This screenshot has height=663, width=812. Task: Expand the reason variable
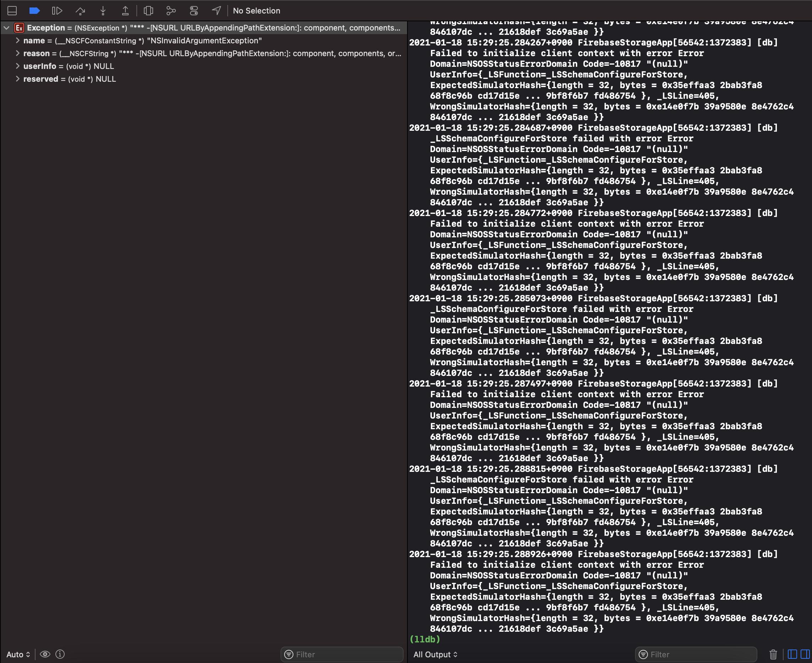pyautogui.click(x=17, y=53)
